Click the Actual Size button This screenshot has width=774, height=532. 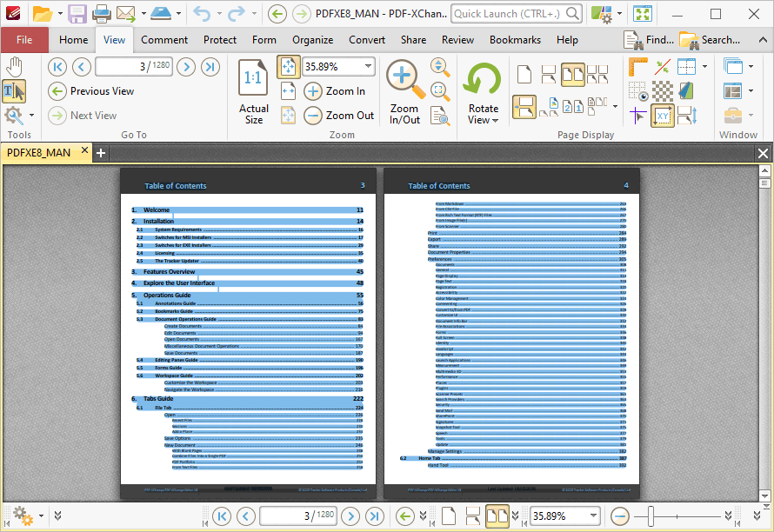tap(254, 92)
